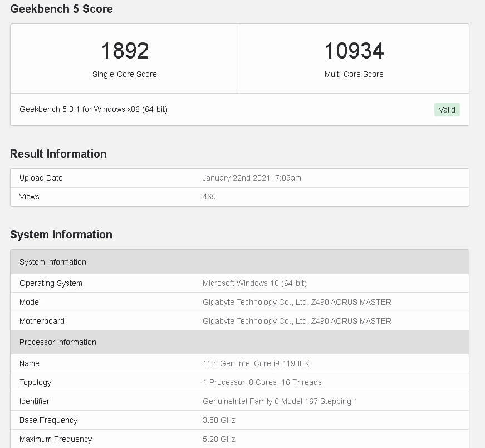This screenshot has width=485, height=448.
Task: Click the Model row label
Action: coord(30,302)
